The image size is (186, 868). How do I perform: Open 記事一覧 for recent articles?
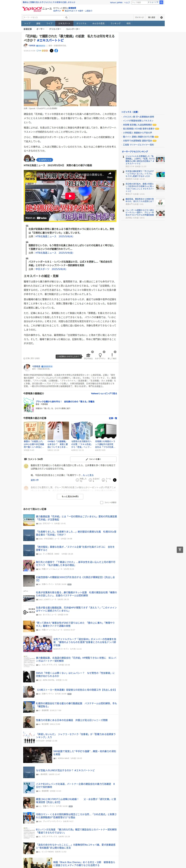[x=113, y=418]
